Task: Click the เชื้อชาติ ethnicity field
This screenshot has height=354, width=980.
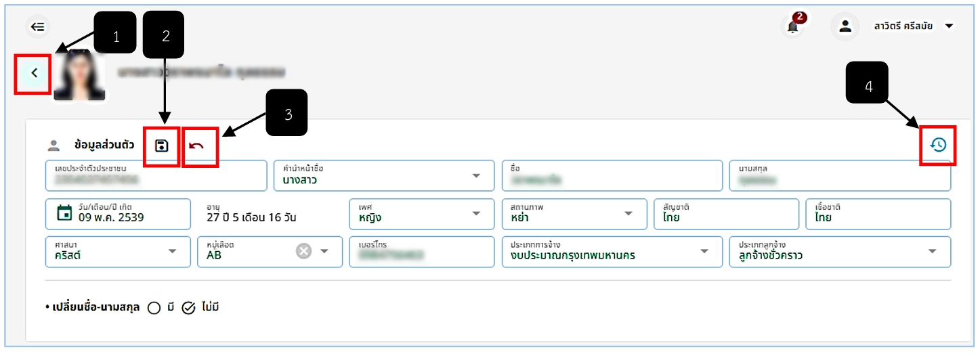Action: 878,214
